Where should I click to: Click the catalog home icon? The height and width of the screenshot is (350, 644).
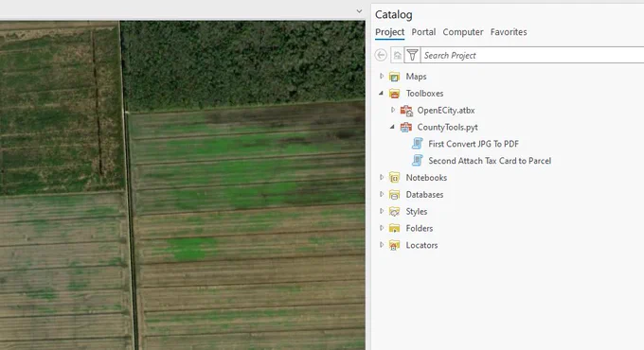tap(397, 56)
